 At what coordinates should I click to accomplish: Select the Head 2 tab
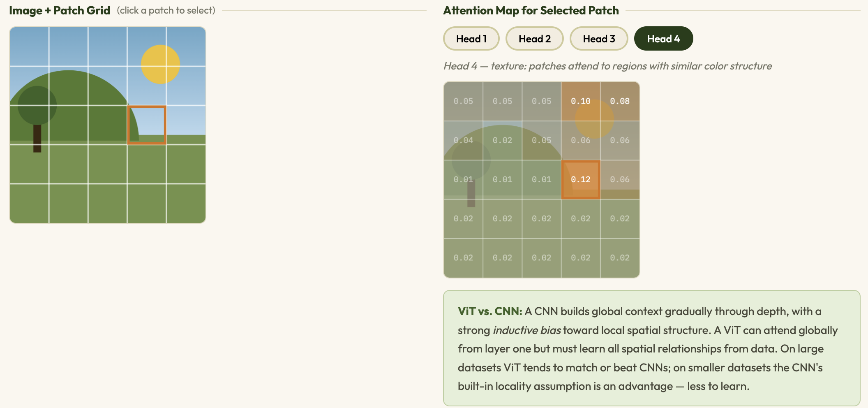point(534,39)
